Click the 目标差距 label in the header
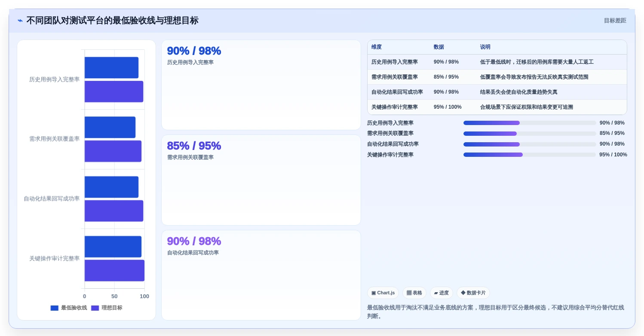The width and height of the screenshot is (644, 336). 615,21
